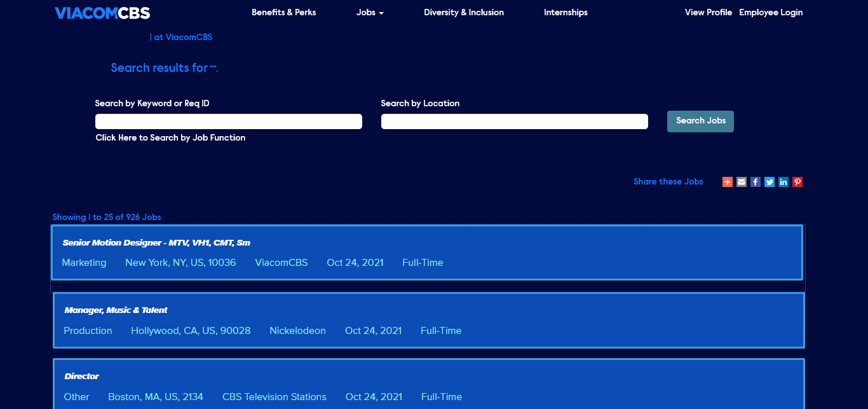Click Here to Search by Job Function

[170, 138]
